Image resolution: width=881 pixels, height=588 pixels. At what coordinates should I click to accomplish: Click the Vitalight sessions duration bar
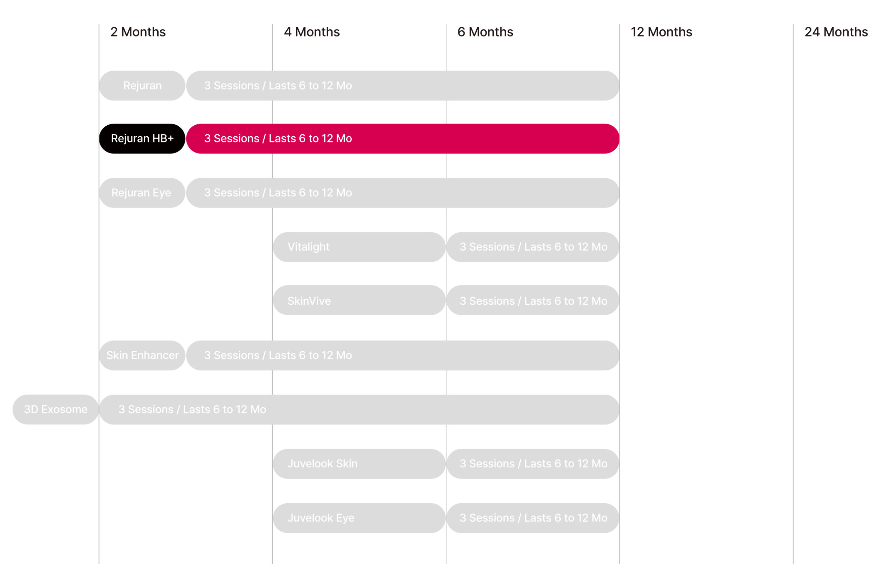point(533,247)
